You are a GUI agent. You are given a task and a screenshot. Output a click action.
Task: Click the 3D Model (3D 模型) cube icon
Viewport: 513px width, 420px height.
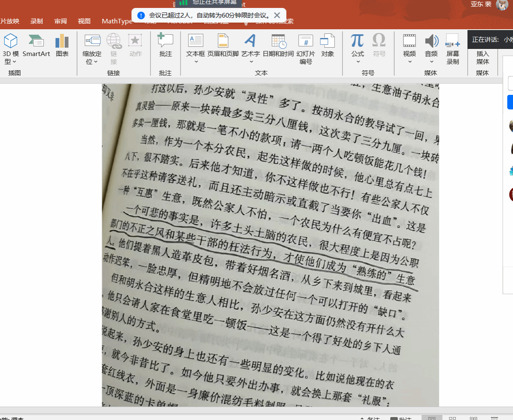[10, 41]
